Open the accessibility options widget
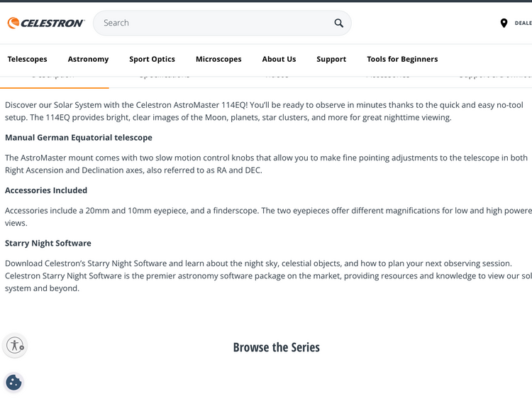This screenshot has width=532, height=399. pos(15,346)
